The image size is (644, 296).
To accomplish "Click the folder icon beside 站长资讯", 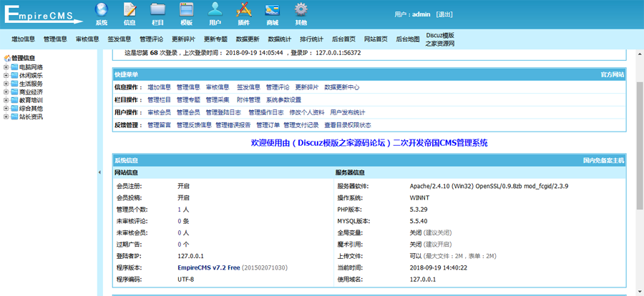I will coord(15,117).
